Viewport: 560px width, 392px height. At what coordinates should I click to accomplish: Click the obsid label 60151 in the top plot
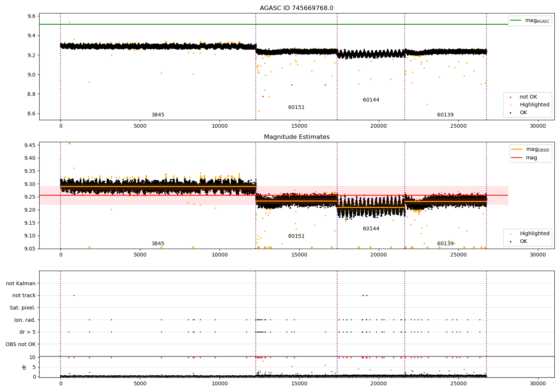point(296,108)
